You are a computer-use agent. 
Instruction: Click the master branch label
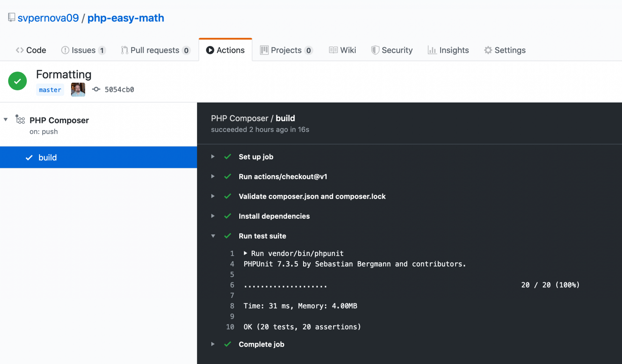click(50, 89)
